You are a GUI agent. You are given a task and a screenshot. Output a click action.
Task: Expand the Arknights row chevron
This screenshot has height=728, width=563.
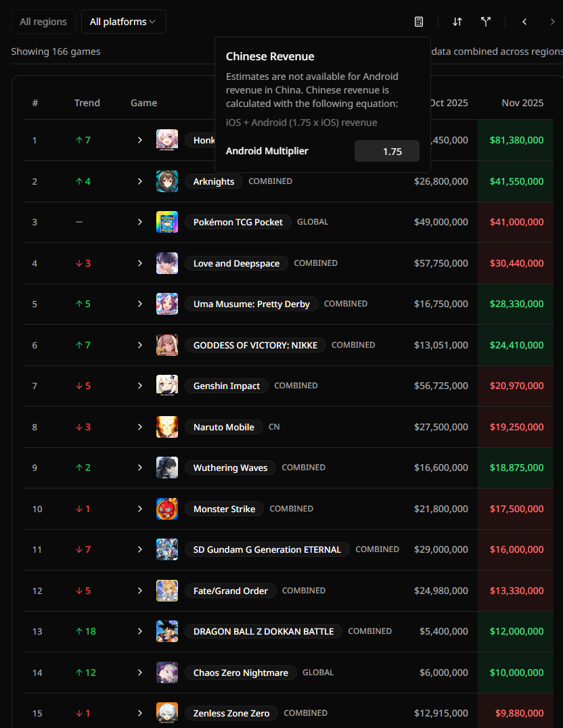coord(140,181)
